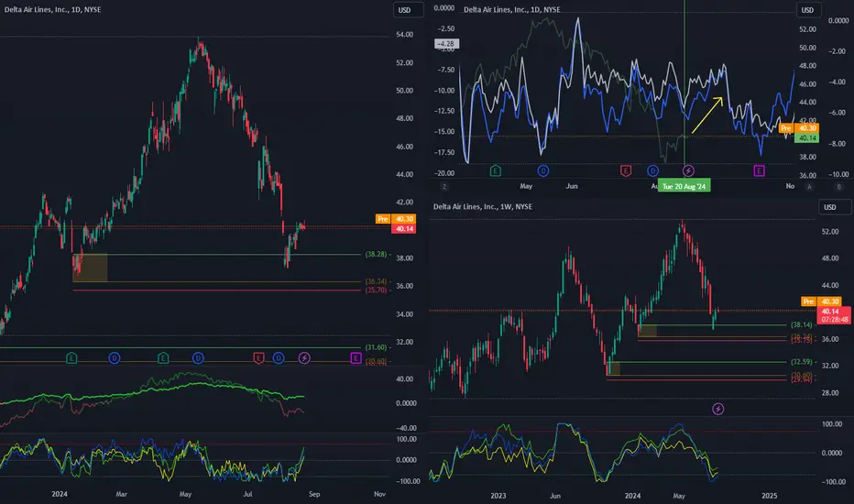This screenshot has width=854, height=504.
Task: Click the Tue 20 Aug '24 date label
Action: tap(684, 186)
